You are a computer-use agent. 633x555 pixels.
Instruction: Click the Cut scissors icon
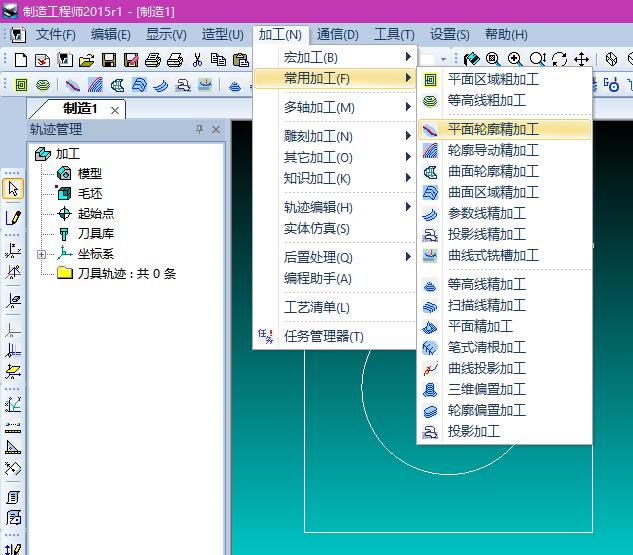pos(197,60)
